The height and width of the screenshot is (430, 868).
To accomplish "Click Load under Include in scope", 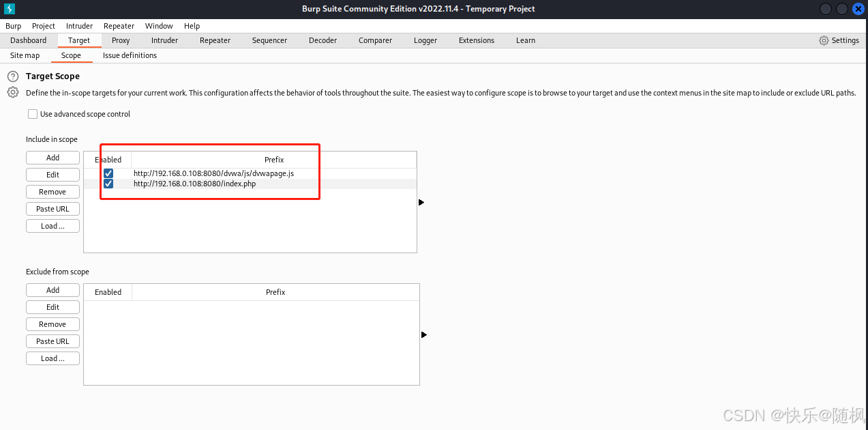I will [53, 226].
